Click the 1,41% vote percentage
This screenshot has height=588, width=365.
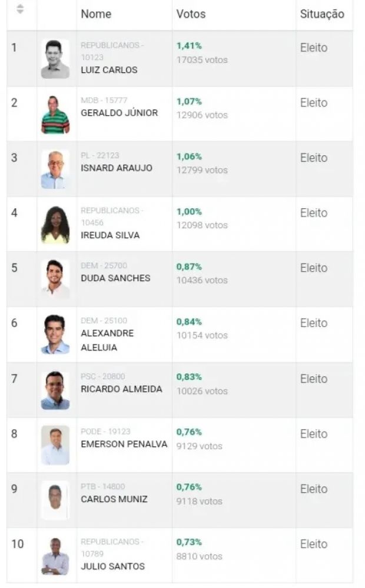click(x=189, y=46)
